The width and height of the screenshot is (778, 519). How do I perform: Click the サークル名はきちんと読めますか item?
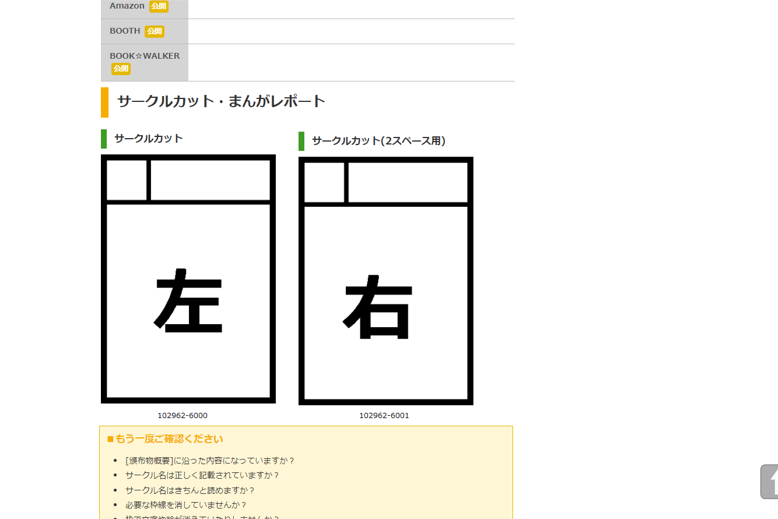click(190, 491)
